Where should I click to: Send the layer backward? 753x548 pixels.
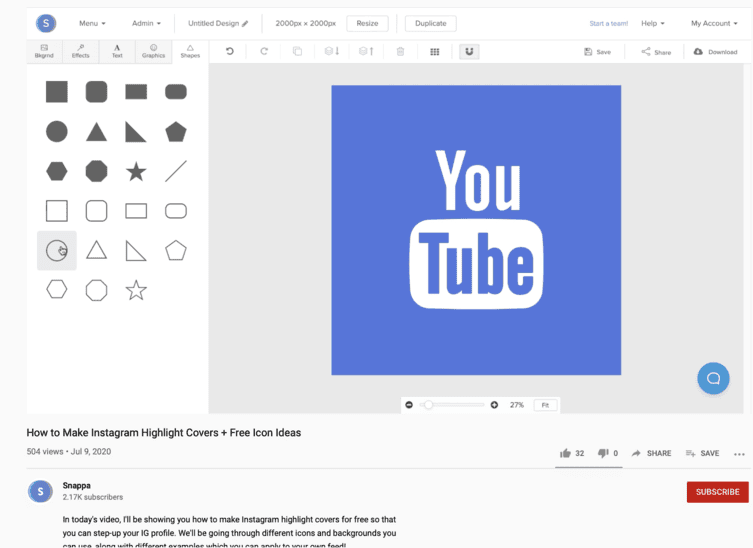[x=332, y=51]
